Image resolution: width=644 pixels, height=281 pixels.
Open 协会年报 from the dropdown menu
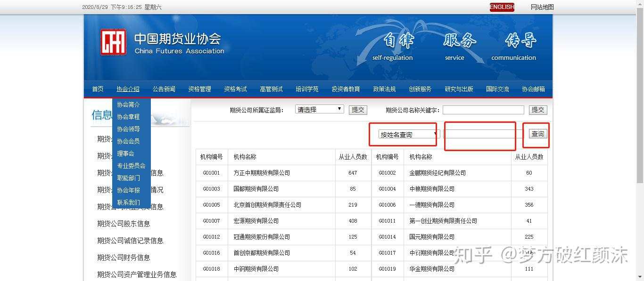[129, 190]
